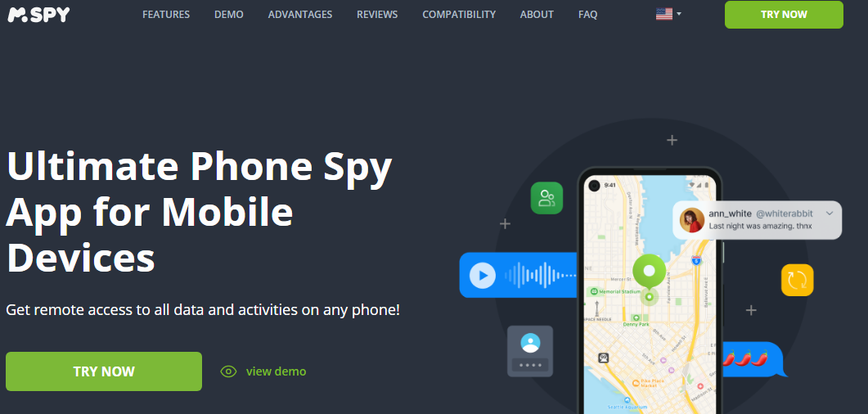Expand the ann_white notification chevron
The image size is (868, 414).
click(829, 213)
